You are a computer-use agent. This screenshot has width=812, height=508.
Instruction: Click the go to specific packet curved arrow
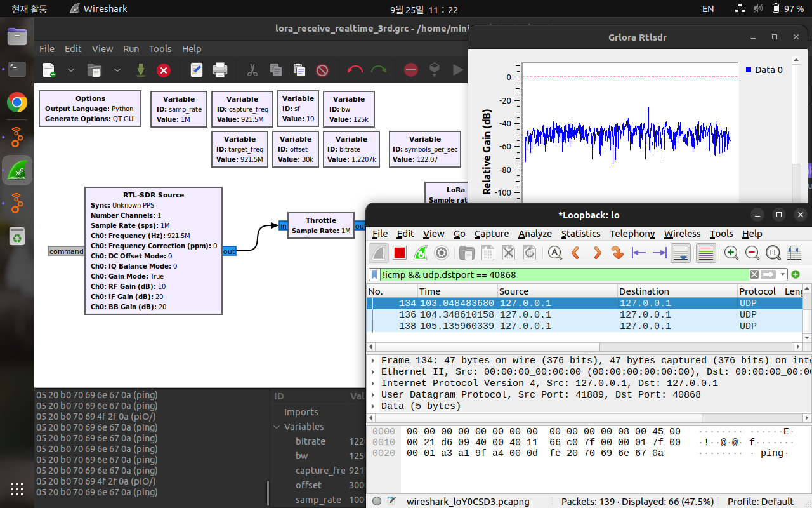tap(617, 253)
